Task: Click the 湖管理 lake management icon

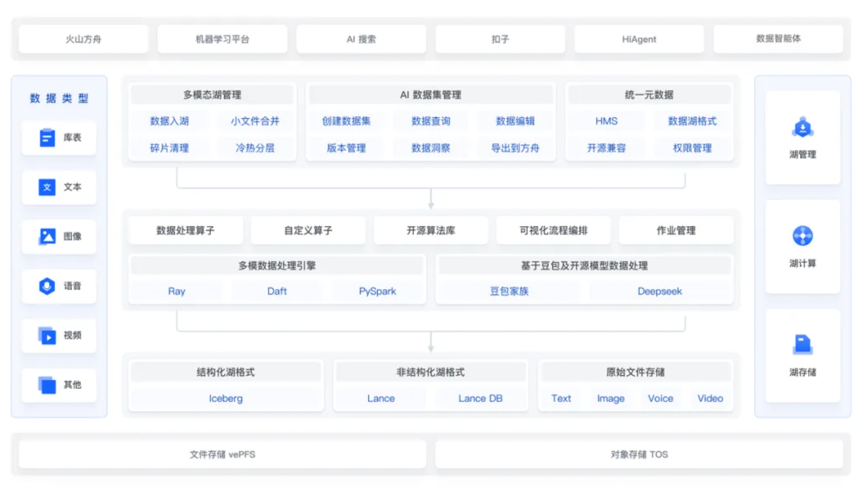Action: (802, 127)
